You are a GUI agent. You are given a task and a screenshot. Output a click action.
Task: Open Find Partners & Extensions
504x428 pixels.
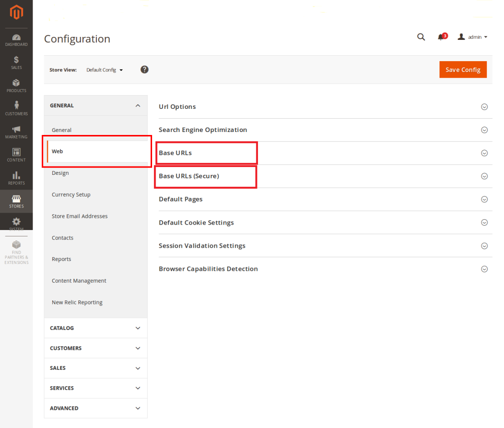(16, 252)
